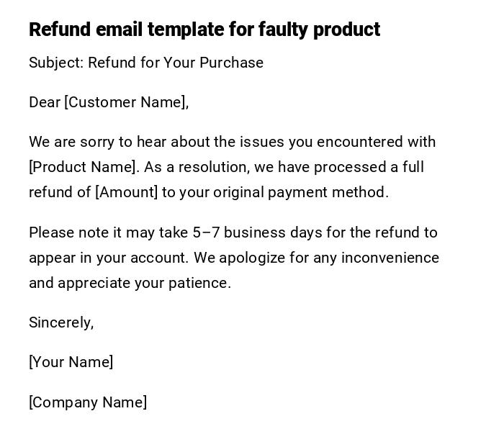Click the heading "Refund email template for faulty product"
Image resolution: width=504 pixels, height=447 pixels.
(204, 30)
